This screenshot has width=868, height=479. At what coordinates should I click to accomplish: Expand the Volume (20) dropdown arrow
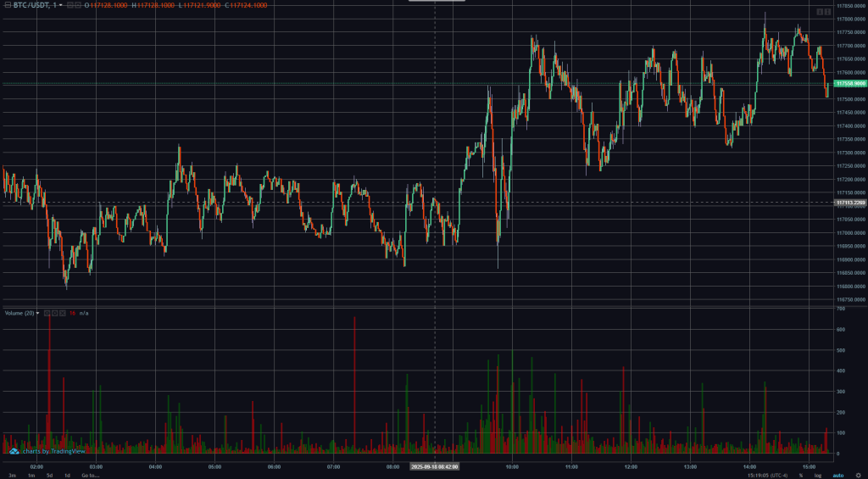37,313
